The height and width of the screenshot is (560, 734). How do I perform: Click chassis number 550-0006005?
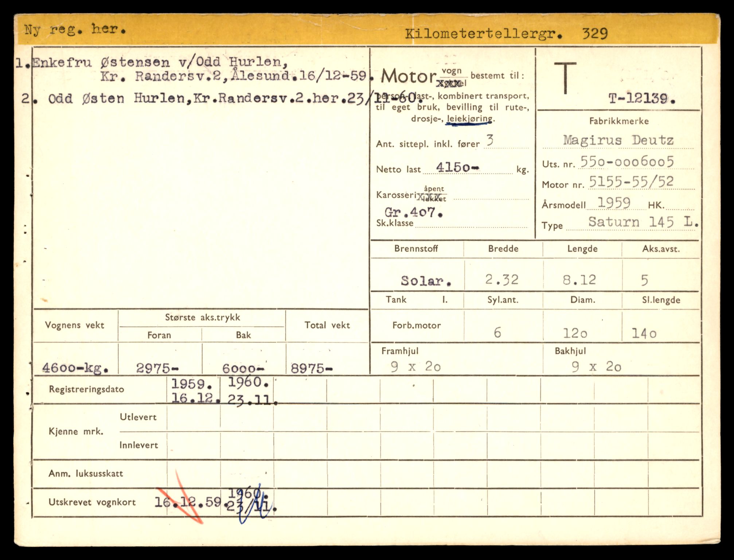pyautogui.click(x=627, y=162)
